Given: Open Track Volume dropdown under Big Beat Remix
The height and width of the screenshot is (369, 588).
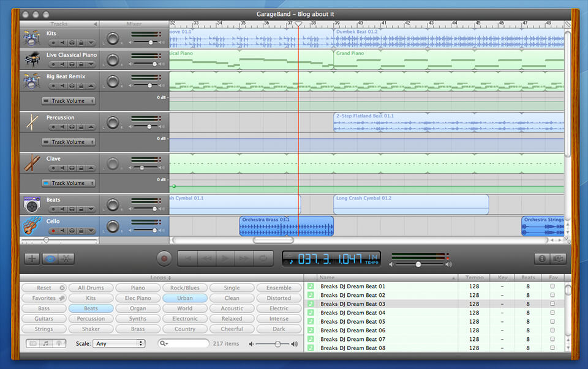Looking at the screenshot, I should [68, 101].
